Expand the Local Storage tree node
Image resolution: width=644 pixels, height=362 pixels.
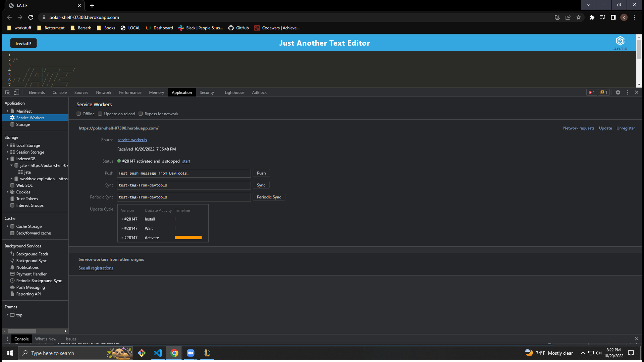tap(7, 145)
